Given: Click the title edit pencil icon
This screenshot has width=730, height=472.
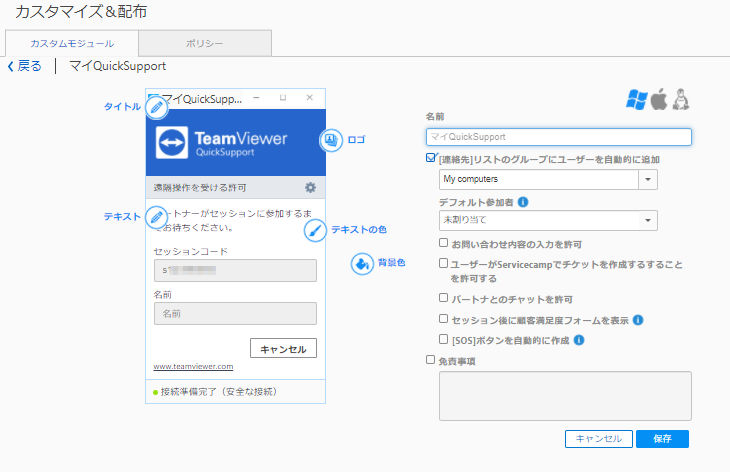Looking at the screenshot, I should 156,108.
